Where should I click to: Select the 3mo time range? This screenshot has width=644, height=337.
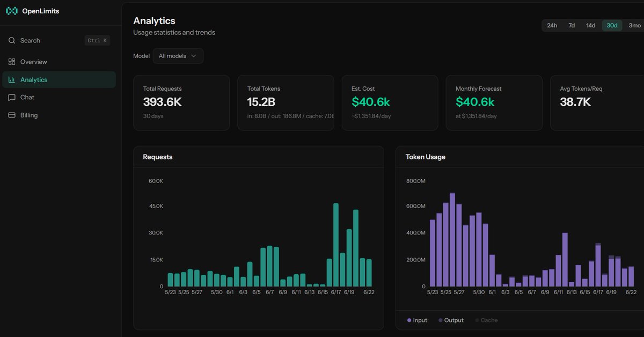coord(635,25)
